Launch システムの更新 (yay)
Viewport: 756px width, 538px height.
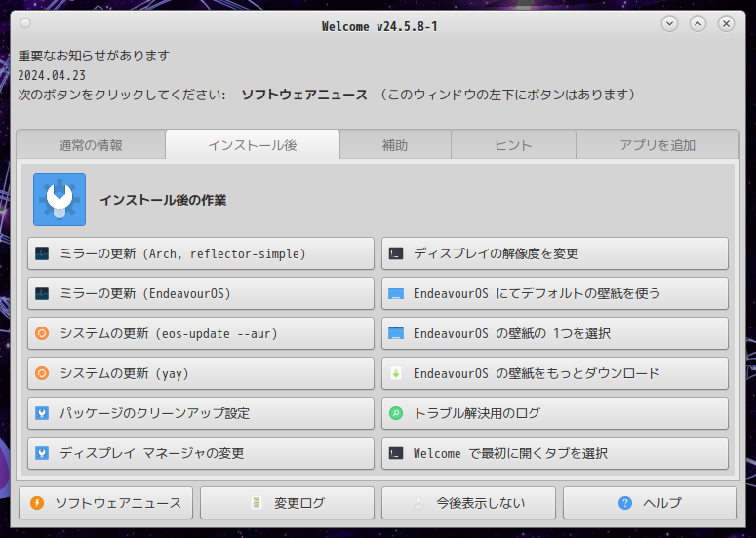(201, 373)
